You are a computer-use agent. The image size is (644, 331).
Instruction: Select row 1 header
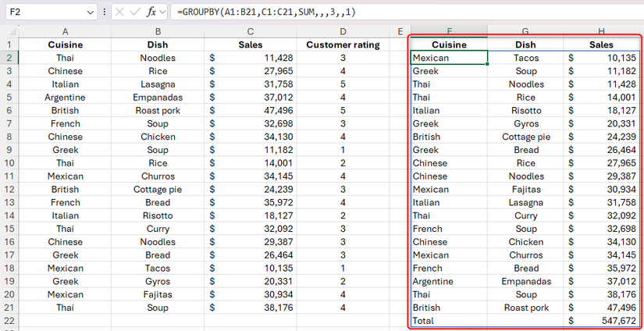pyautogui.click(x=9, y=44)
